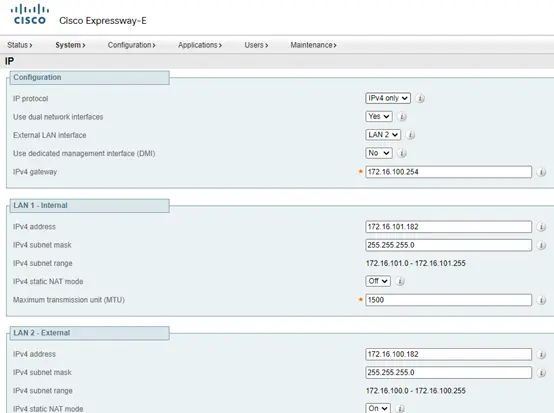Screen dimensions: 554x413
Task: Click the Maximum transmission unit (MTU) label
Action: click(x=69, y=300)
